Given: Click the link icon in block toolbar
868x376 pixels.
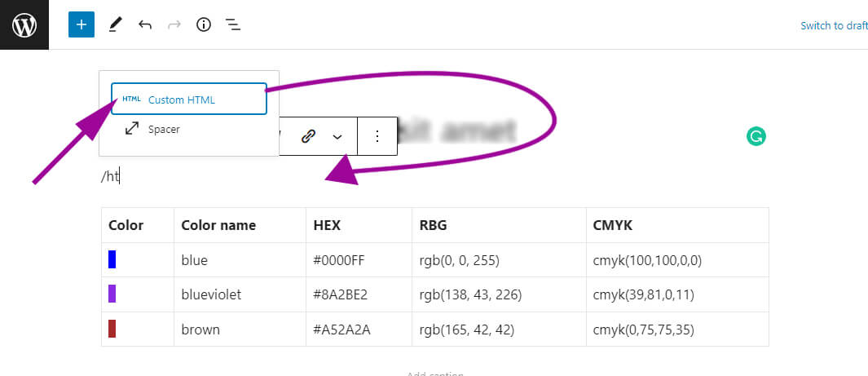Looking at the screenshot, I should point(308,137).
